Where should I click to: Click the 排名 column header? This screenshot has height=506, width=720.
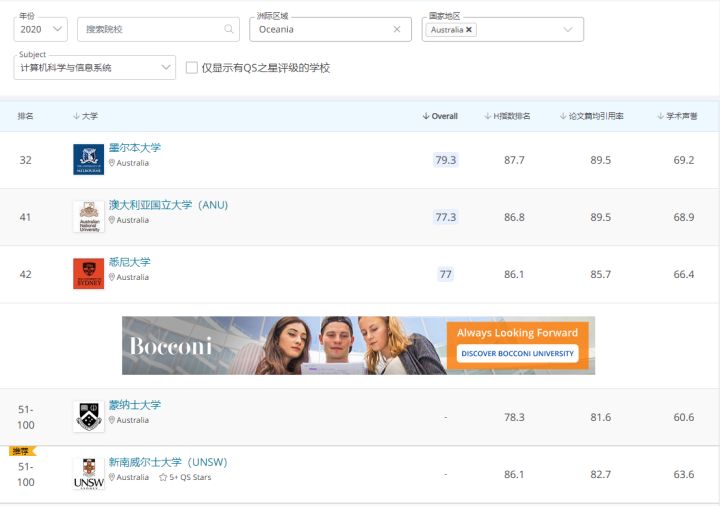pos(25,116)
